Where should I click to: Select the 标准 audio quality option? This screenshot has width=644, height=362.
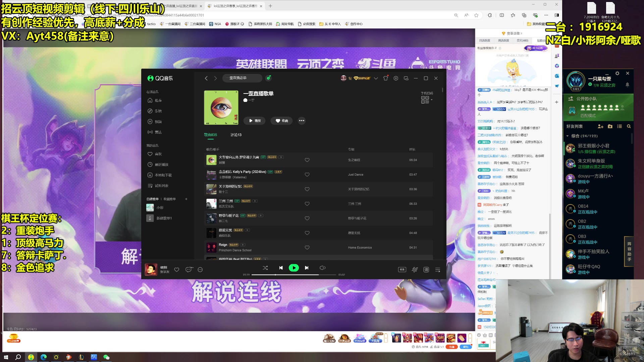click(402, 269)
